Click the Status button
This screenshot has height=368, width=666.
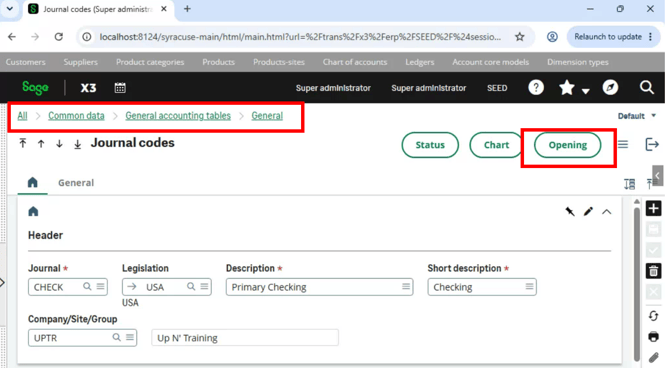(x=430, y=145)
